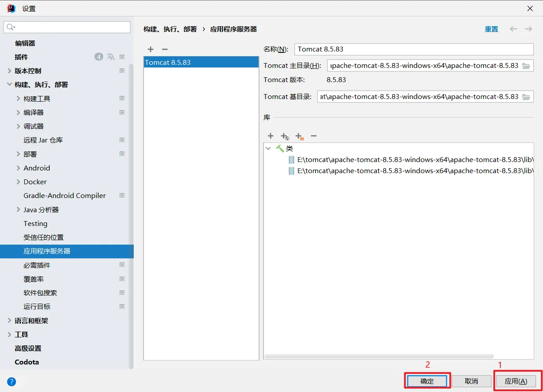Open 高级设置 page
The height and width of the screenshot is (392, 543).
tap(28, 348)
